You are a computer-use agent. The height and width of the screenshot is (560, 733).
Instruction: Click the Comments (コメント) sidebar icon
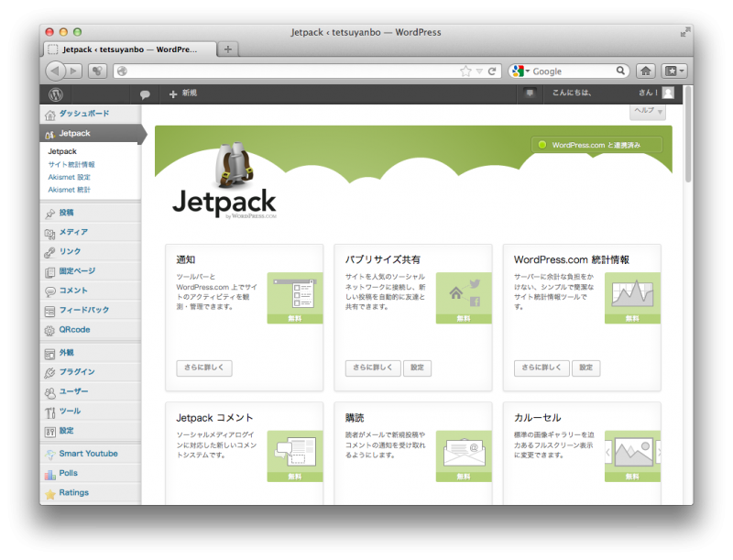pos(50,291)
